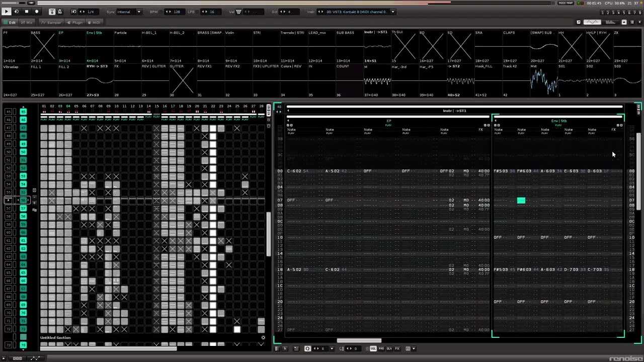This screenshot has height=362, width=644.
Task: Open the FX columns dropdown arrow
Action: click(x=414, y=348)
